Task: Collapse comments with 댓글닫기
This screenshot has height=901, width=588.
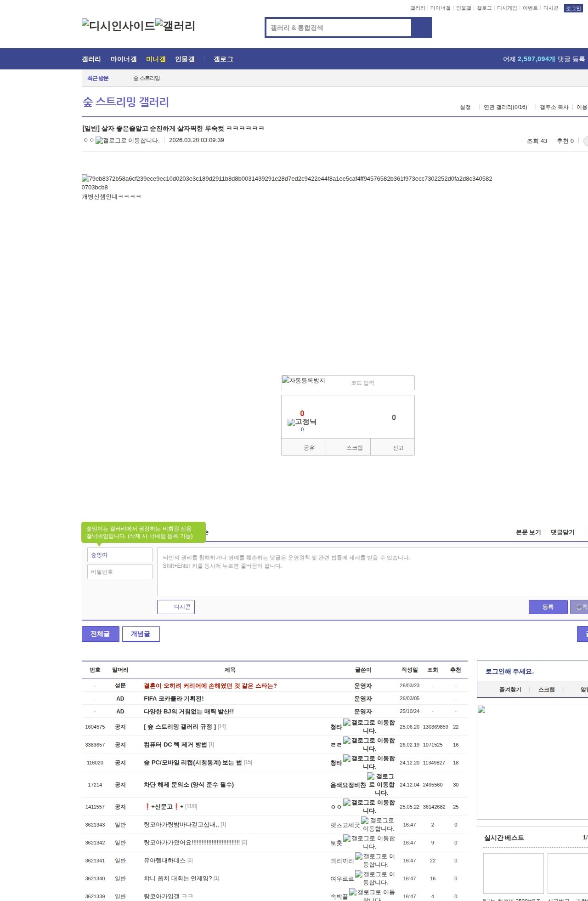Action: click(562, 532)
